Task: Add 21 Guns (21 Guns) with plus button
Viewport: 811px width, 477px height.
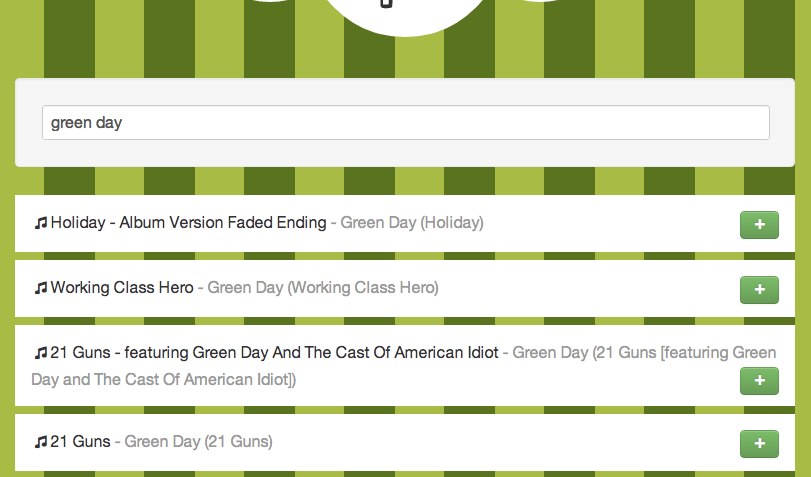Action: point(759,443)
